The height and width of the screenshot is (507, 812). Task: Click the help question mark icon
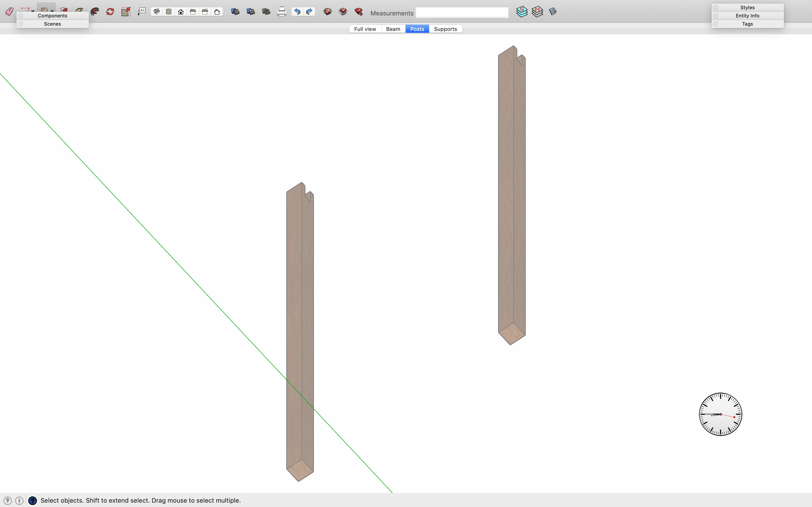point(33,501)
